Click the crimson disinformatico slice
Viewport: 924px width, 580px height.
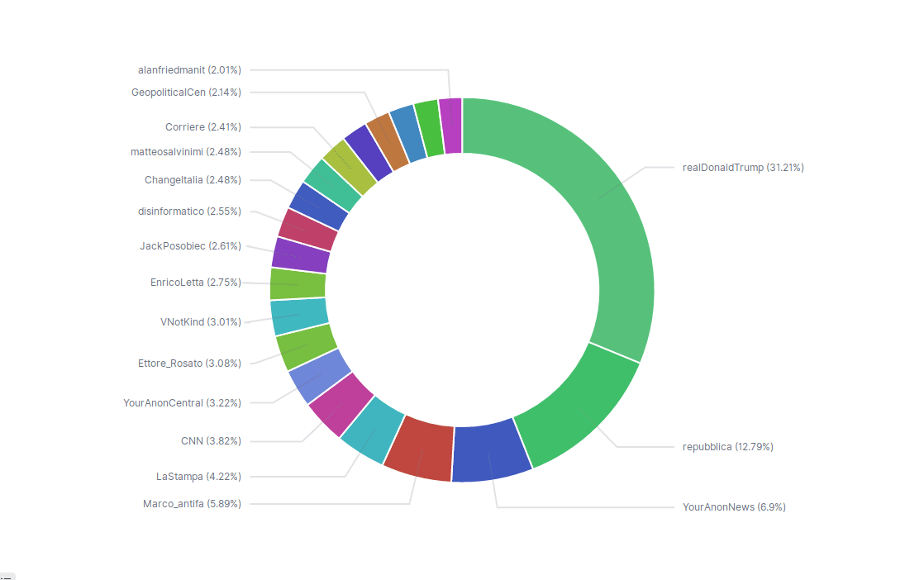pyautogui.click(x=308, y=229)
